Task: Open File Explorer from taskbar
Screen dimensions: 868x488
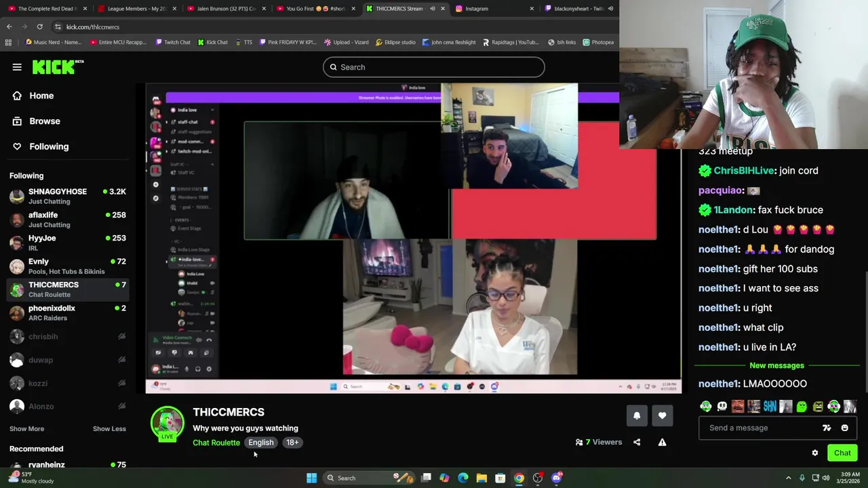Action: (481, 478)
